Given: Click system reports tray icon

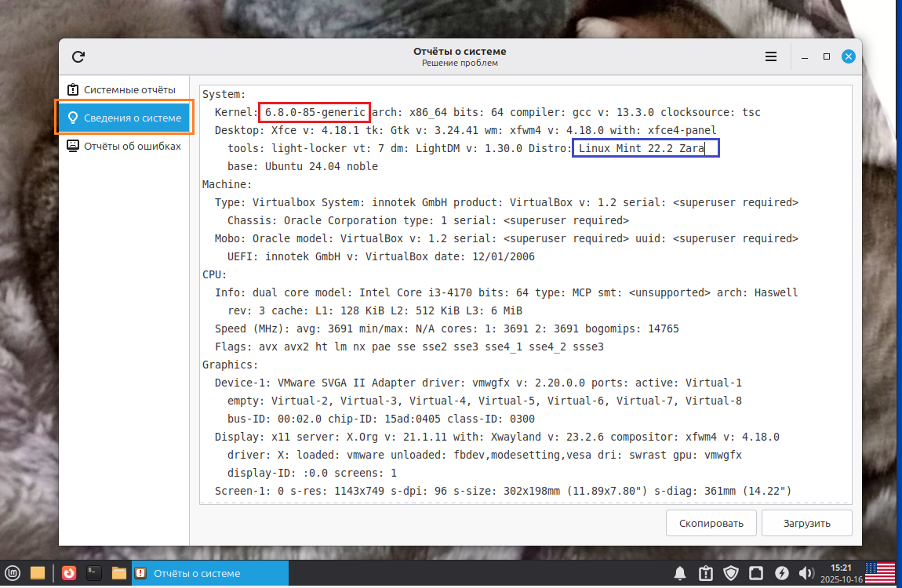Looking at the screenshot, I should pyautogui.click(x=706, y=573).
